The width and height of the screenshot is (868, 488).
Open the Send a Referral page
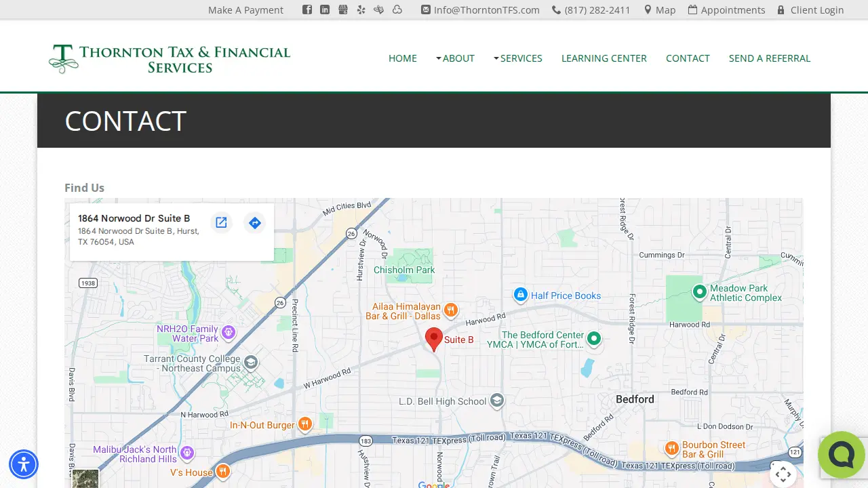pyautogui.click(x=770, y=58)
